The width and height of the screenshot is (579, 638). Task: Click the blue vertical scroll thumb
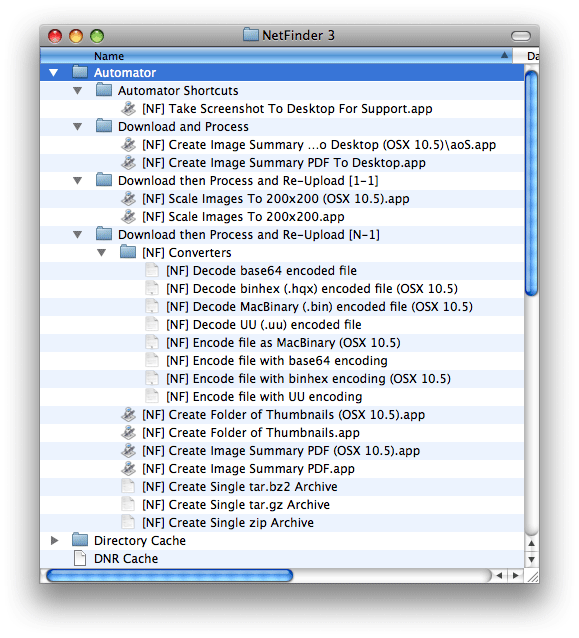[x=531, y=183]
